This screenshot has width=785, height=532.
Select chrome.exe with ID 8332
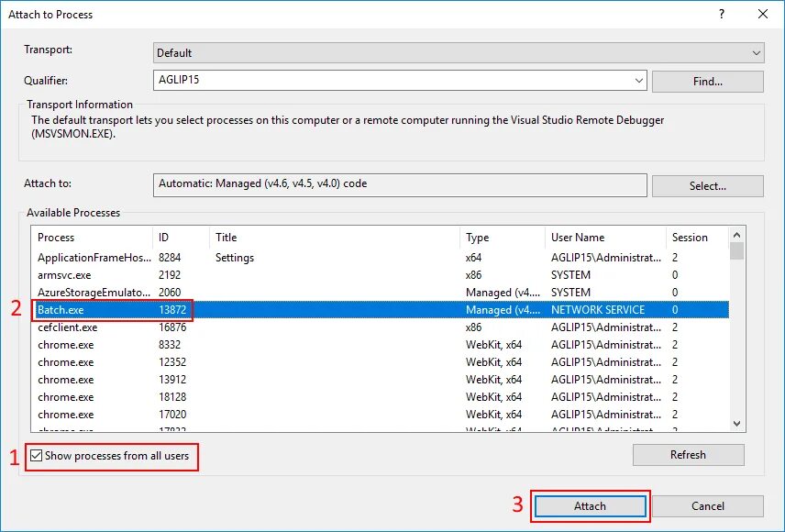(x=380, y=345)
